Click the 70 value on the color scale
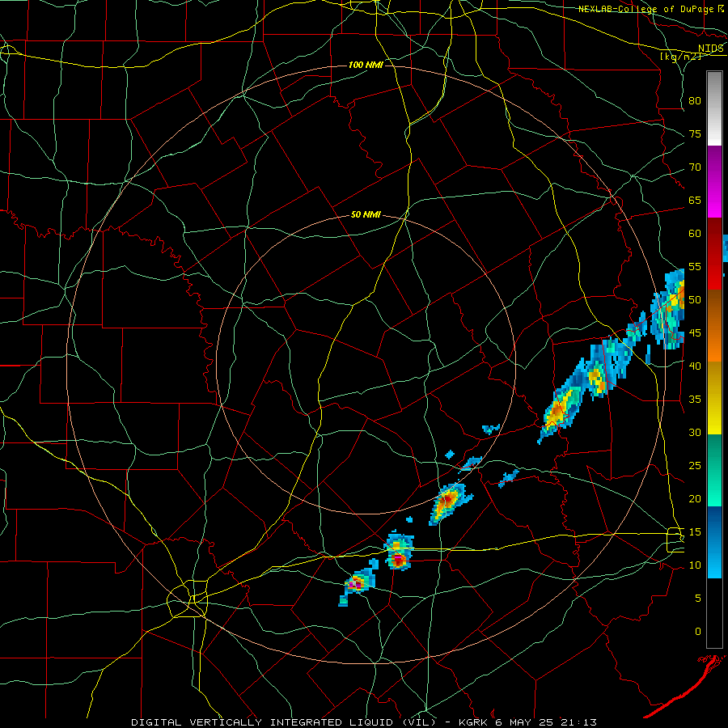Screen dimensions: 728x728 click(695, 167)
